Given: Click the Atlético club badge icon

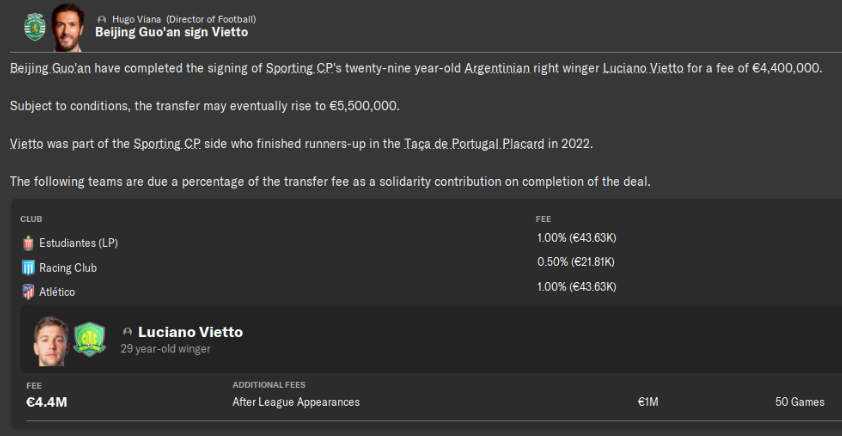Looking at the screenshot, I should (x=28, y=292).
